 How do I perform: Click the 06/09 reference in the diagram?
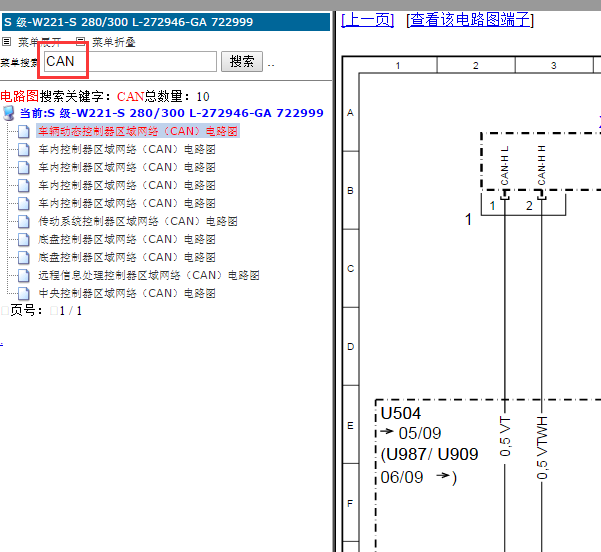402,478
